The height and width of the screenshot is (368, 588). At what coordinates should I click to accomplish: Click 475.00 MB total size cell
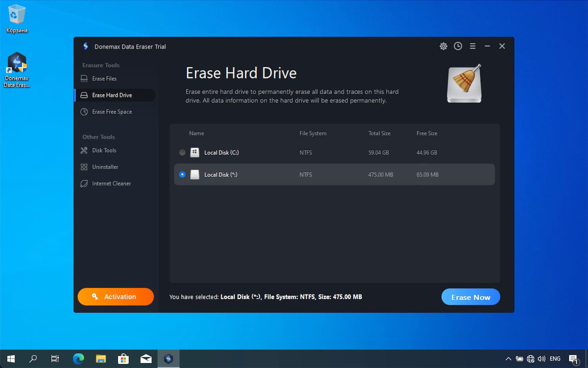(x=381, y=175)
